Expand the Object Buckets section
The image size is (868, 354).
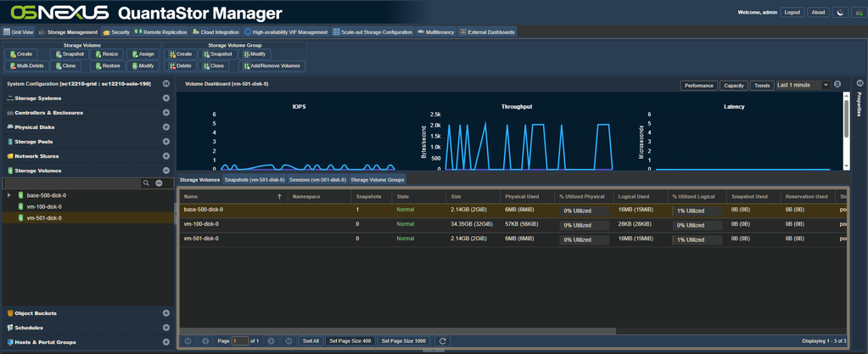pos(166,313)
